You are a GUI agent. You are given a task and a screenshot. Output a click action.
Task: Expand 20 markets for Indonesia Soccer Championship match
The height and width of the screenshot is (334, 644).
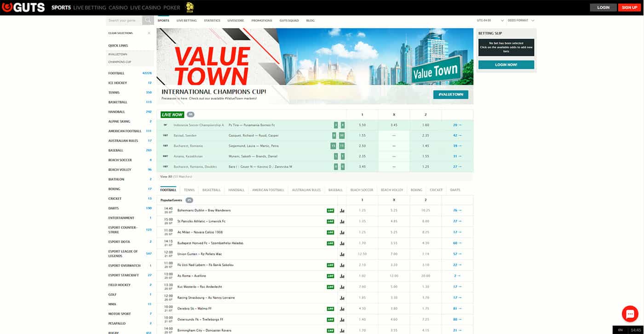(457, 125)
